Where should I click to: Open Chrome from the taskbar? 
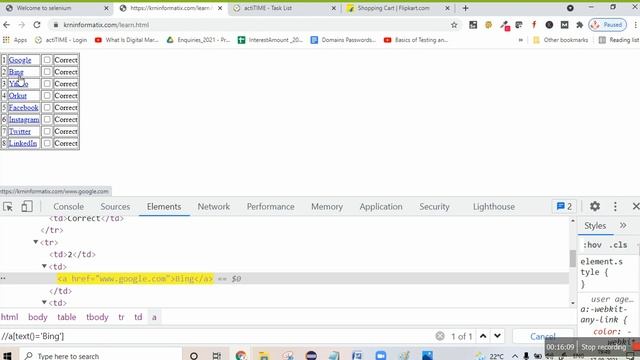click(241, 356)
